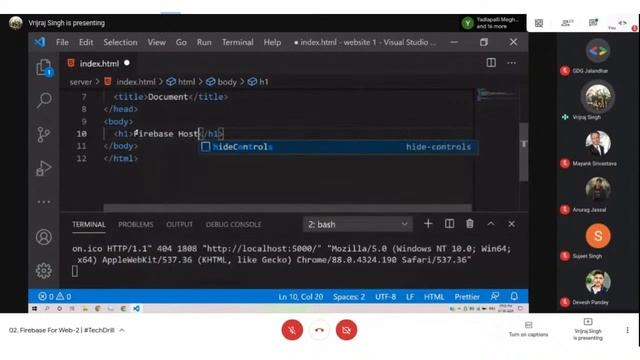Click the editor minimap

coord(497,95)
